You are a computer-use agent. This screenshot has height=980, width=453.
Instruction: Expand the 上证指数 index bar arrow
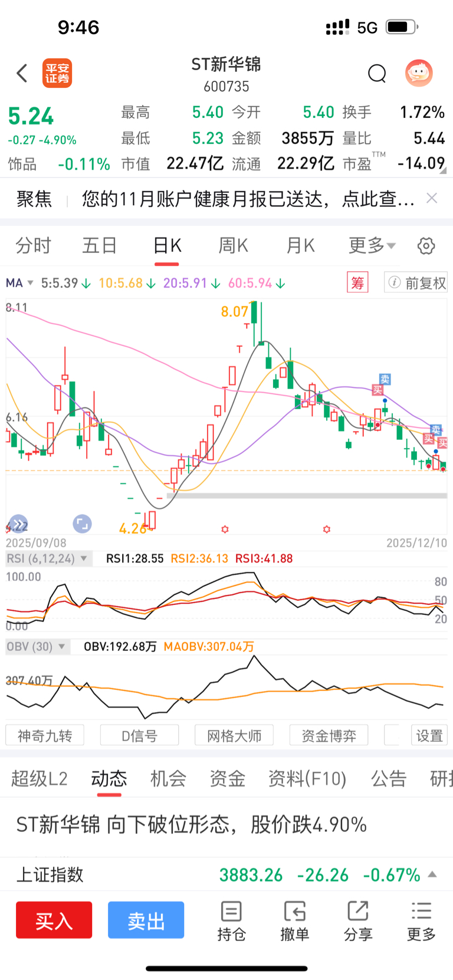click(x=432, y=874)
